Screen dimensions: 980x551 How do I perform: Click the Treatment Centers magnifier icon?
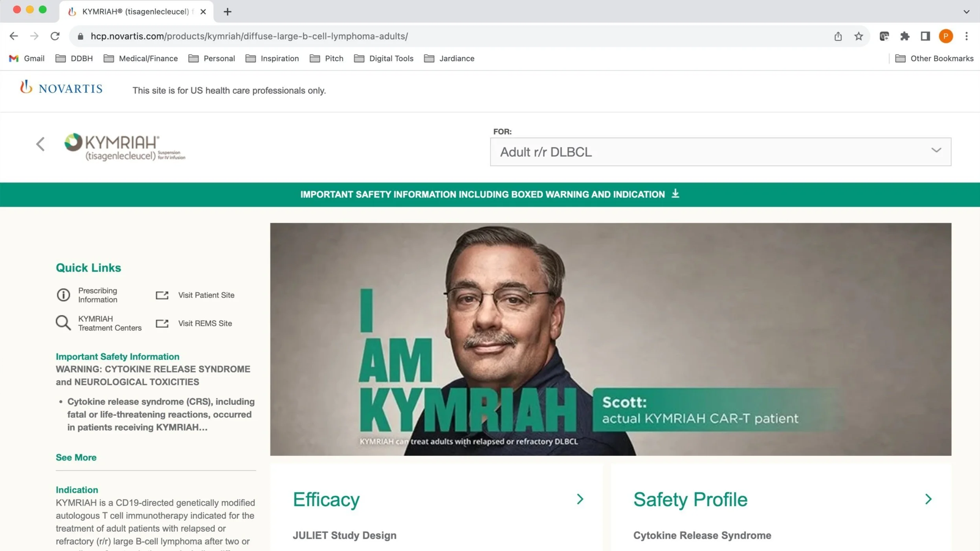(x=63, y=323)
